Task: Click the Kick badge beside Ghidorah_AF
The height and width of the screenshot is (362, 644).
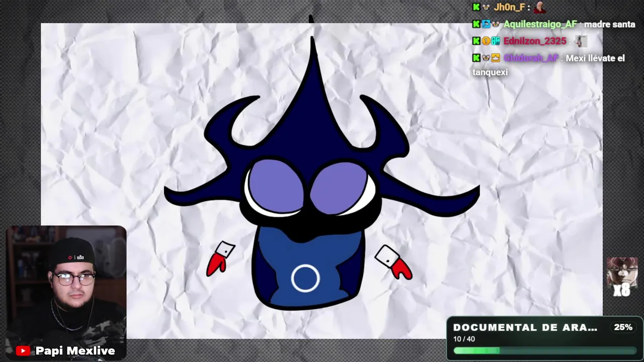Action: click(x=476, y=58)
